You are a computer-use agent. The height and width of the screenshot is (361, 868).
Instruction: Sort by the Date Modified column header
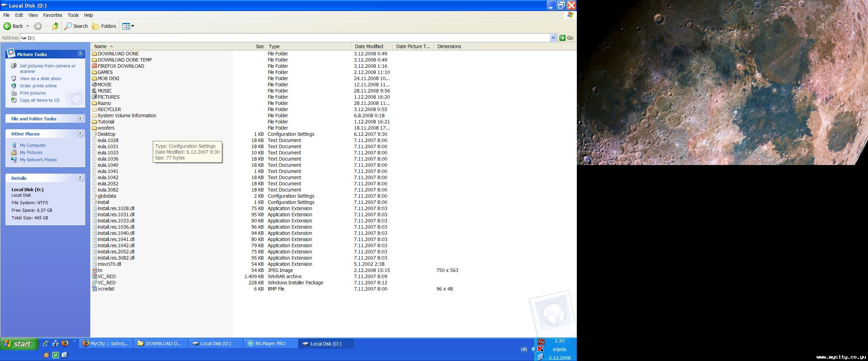[x=372, y=46]
